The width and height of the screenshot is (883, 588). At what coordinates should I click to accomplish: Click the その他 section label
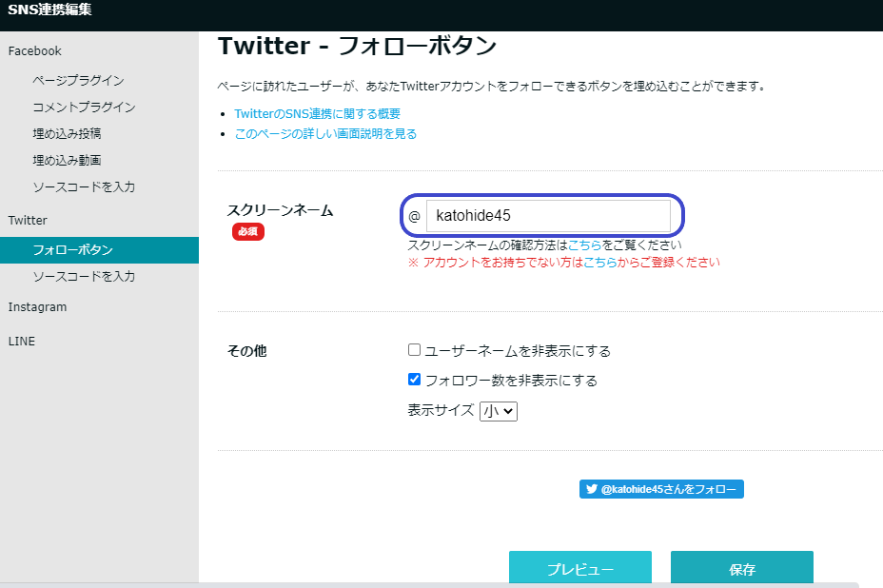[246, 351]
